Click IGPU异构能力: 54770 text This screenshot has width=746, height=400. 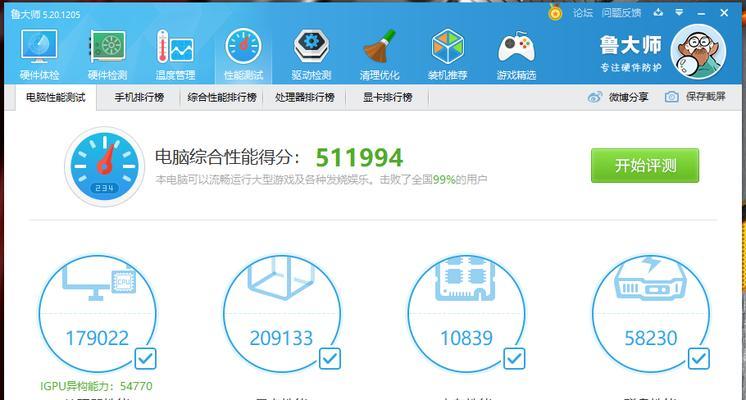96,386
